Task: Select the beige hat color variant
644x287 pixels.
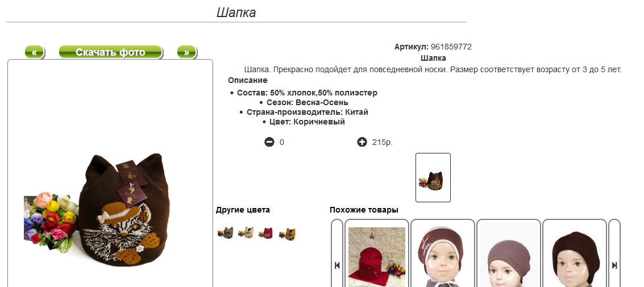Action: (x=246, y=234)
